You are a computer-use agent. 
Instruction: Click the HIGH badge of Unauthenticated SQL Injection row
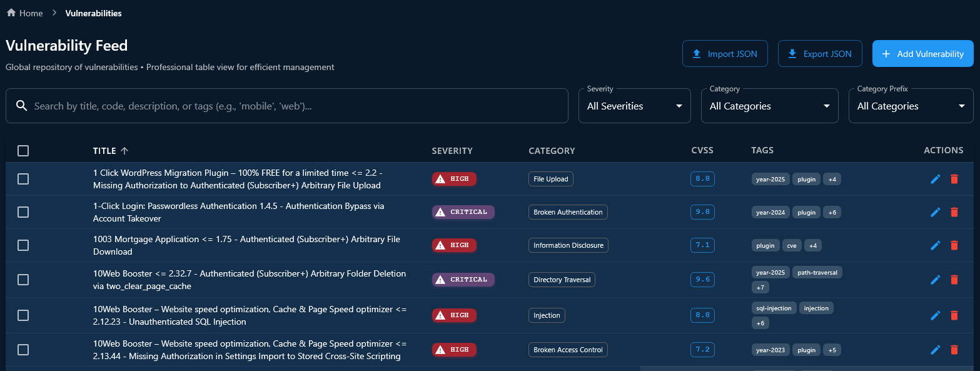(x=454, y=315)
